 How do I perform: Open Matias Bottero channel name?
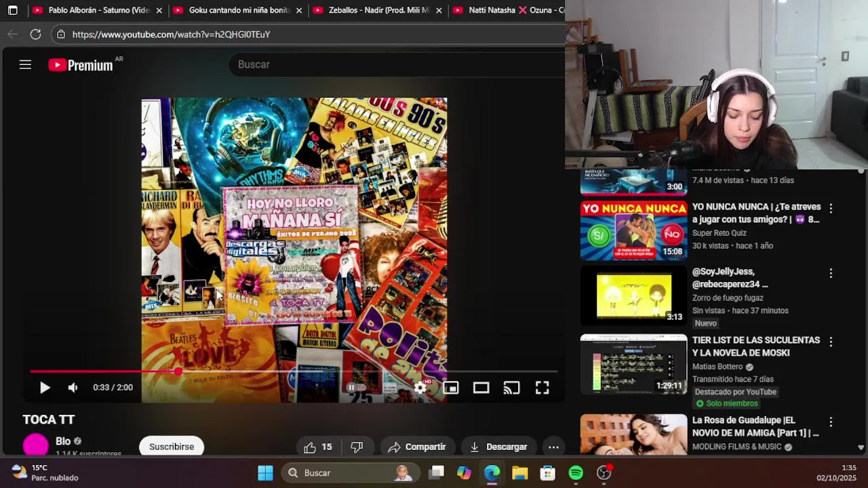[717, 367]
